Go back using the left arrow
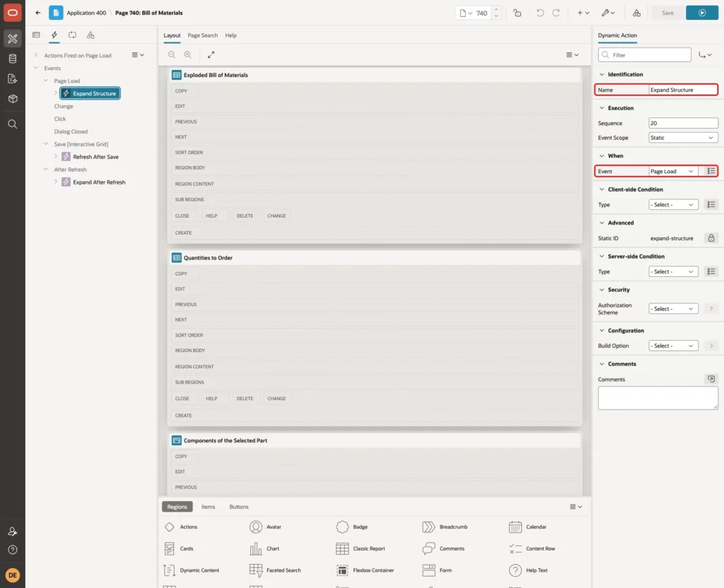Screen dimensions: 724x588 tap(38, 13)
